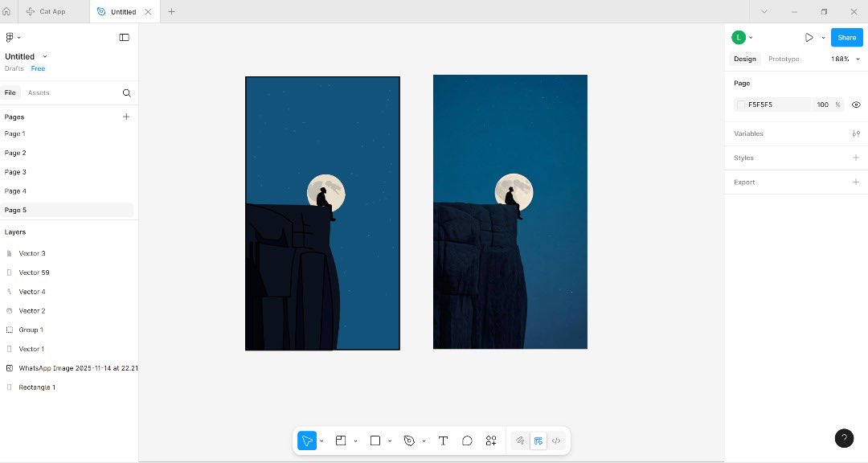Open the tab list chevron in title bar
The image size is (868, 463).
[x=764, y=11]
